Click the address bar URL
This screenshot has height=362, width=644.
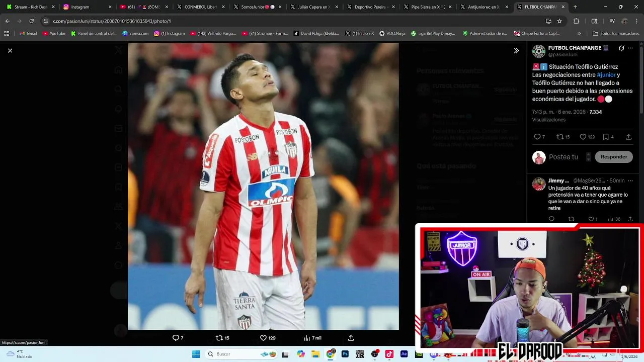click(112, 21)
